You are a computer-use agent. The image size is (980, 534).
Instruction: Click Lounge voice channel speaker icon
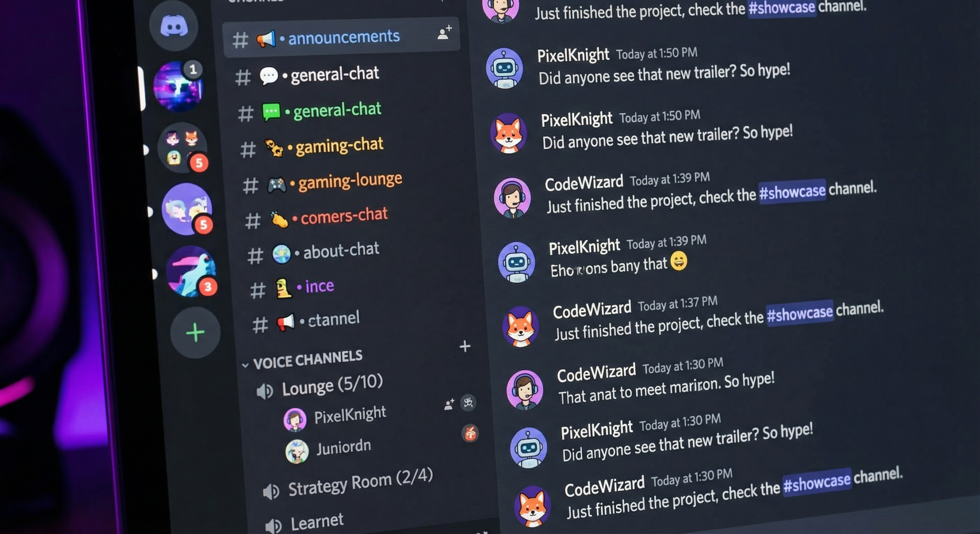[265, 391]
